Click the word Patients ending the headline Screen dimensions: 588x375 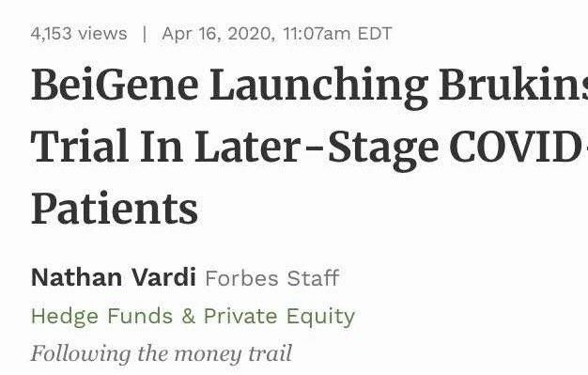tap(115, 209)
